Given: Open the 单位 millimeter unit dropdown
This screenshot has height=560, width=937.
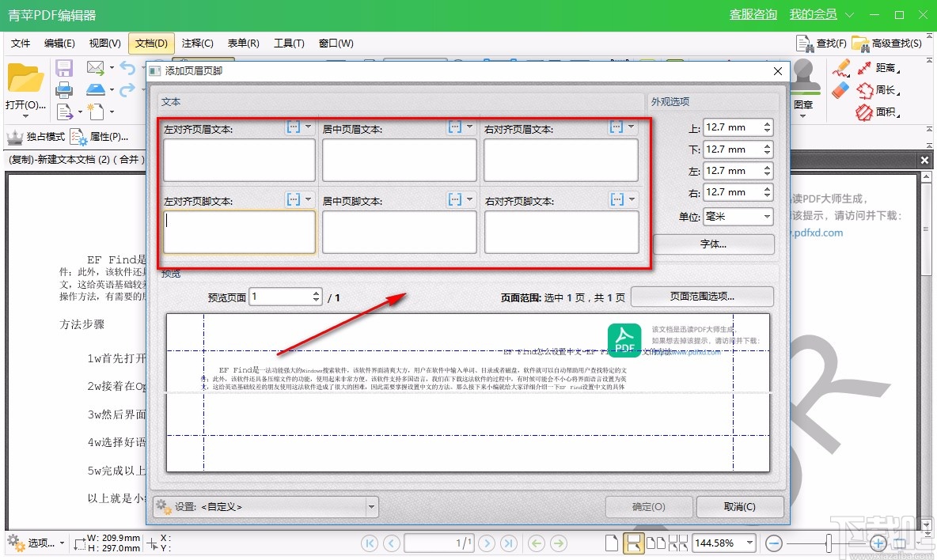Looking at the screenshot, I should pos(766,217).
